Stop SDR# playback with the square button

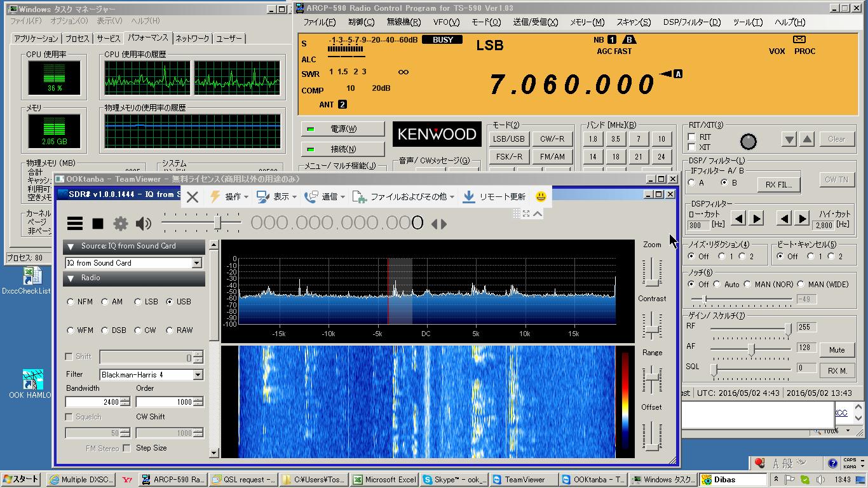tap(98, 223)
